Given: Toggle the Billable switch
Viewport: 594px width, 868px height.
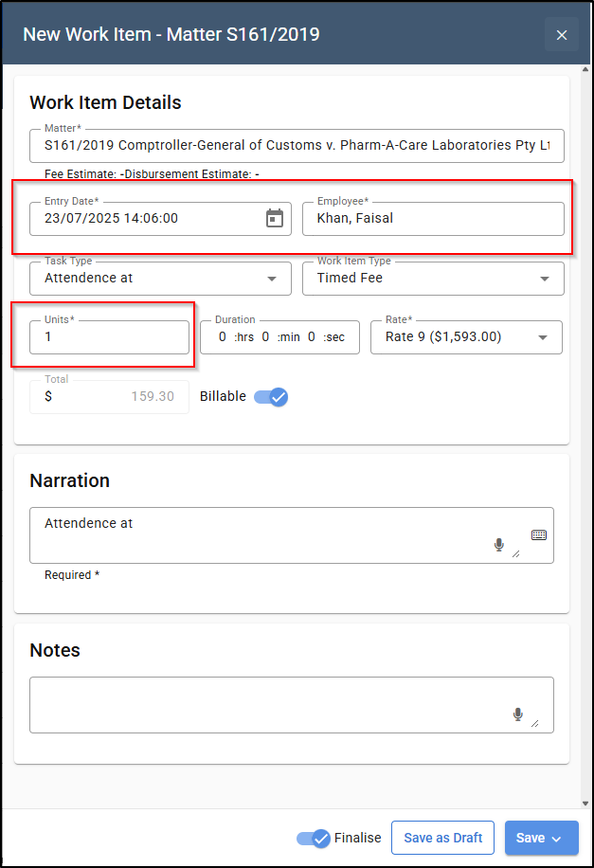Looking at the screenshot, I should click(271, 397).
